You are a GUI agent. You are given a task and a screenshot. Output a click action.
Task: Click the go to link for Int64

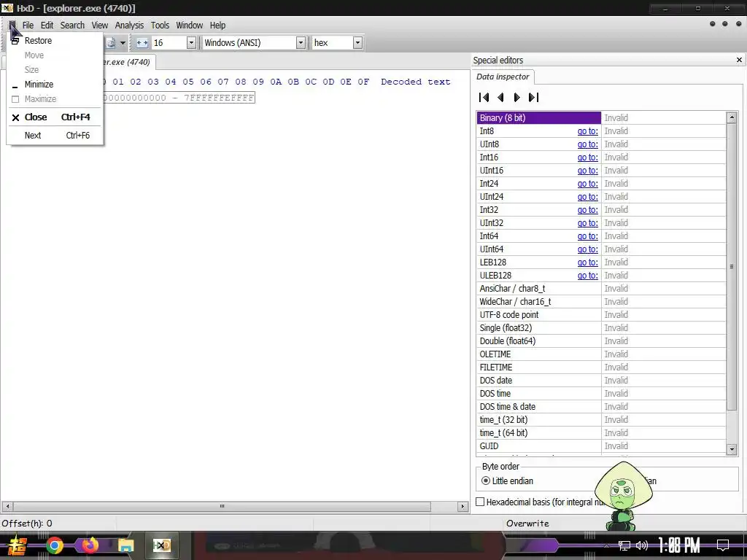[587, 236]
